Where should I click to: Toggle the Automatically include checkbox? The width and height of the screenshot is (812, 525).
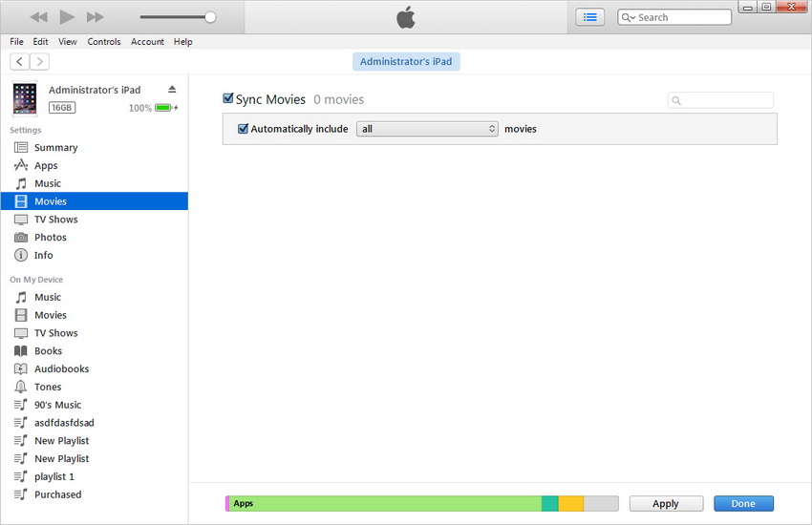[x=244, y=129]
